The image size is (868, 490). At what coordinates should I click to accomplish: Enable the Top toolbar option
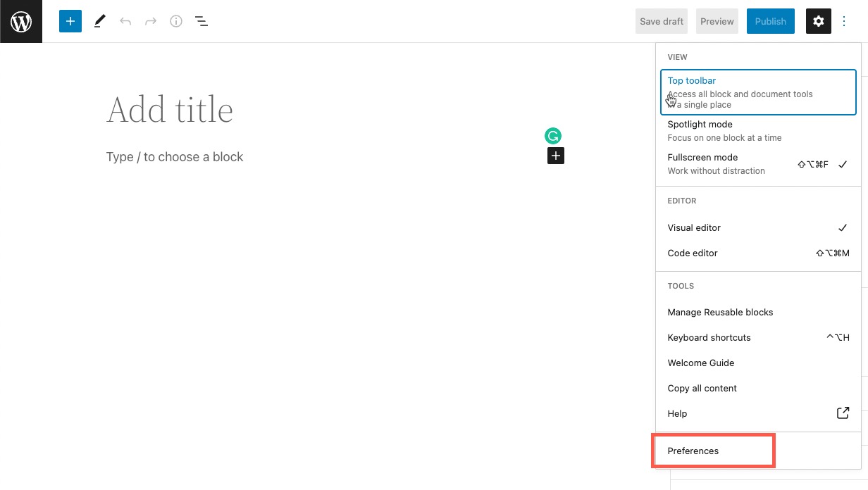758,92
